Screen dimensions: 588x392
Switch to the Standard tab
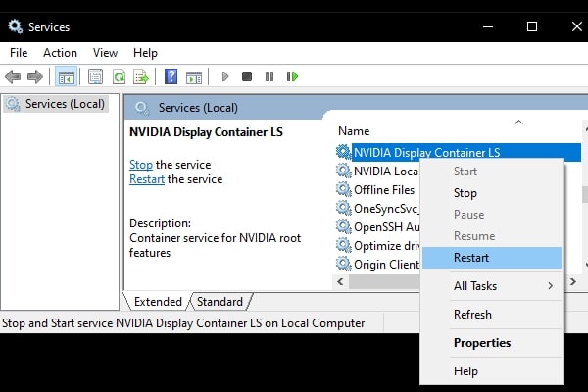[220, 302]
